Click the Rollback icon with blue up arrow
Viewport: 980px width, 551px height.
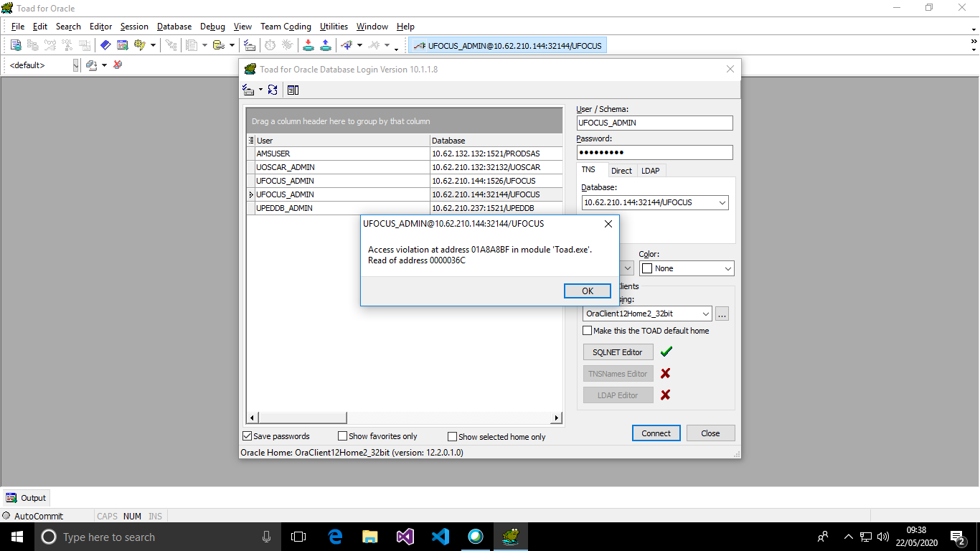(325, 45)
